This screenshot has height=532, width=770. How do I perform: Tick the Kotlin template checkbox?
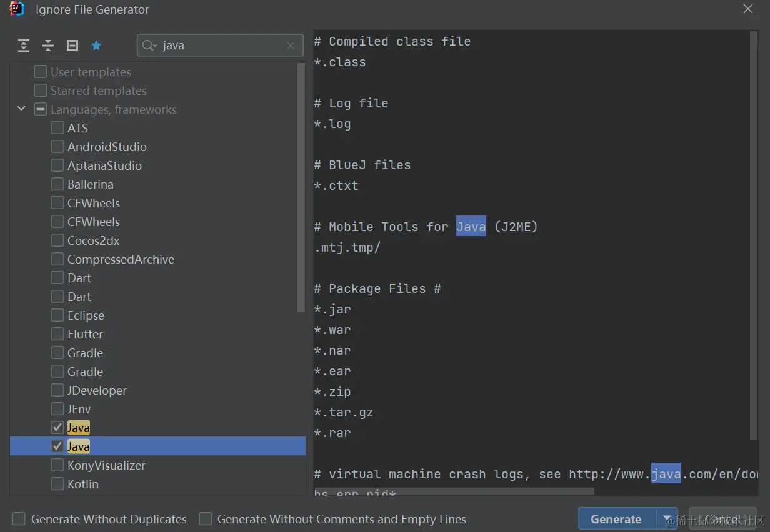(57, 484)
